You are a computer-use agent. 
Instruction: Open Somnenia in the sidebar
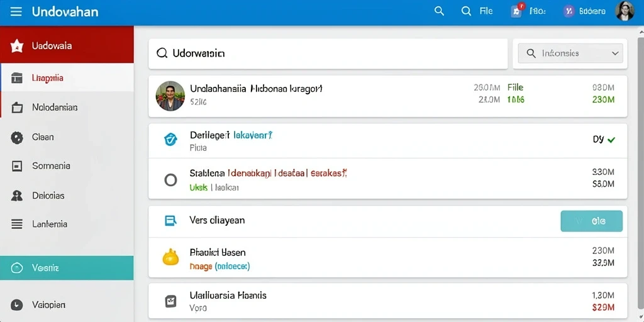coord(67,166)
